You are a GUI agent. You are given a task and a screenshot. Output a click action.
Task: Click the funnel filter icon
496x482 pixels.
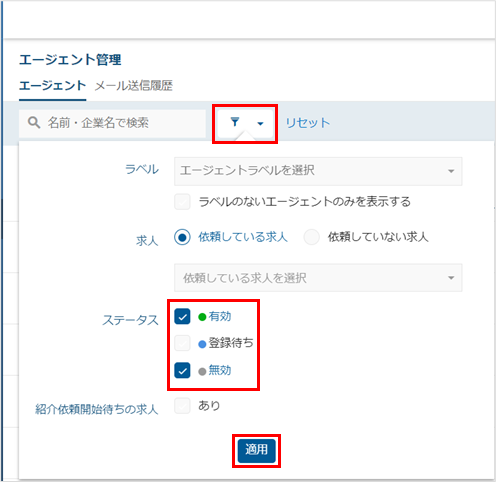click(235, 122)
